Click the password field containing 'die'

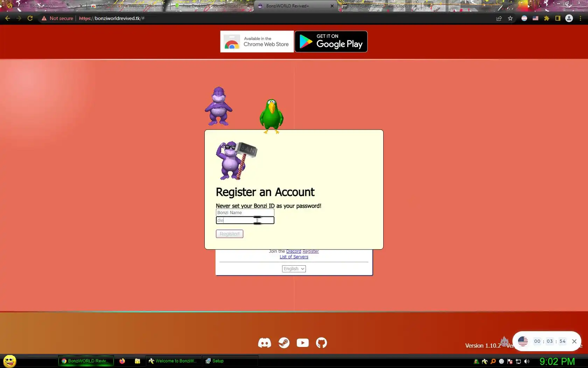pos(245,220)
